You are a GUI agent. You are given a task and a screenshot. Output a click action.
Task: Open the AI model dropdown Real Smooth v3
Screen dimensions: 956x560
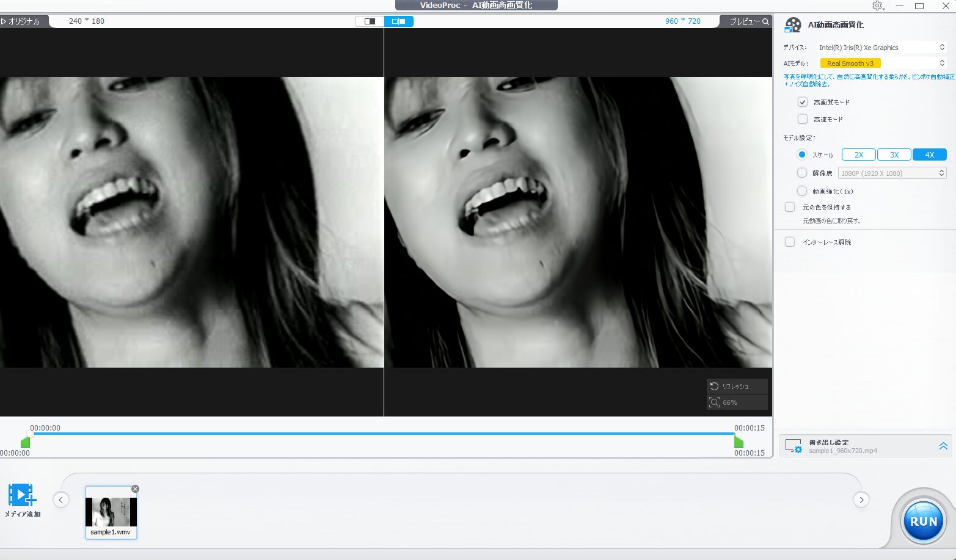coord(881,64)
